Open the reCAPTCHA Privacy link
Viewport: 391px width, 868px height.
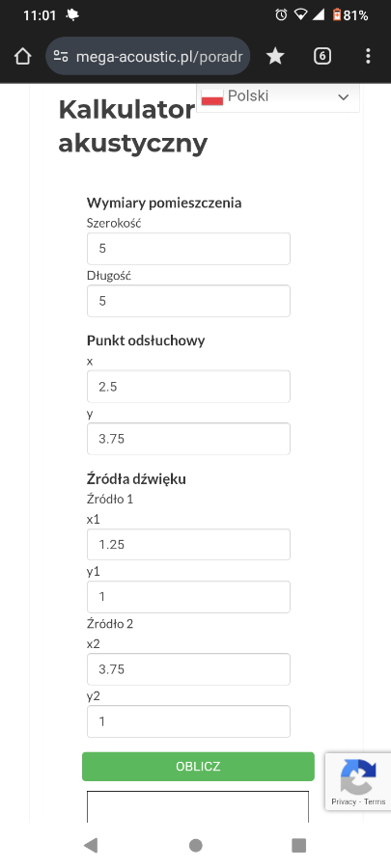344,801
